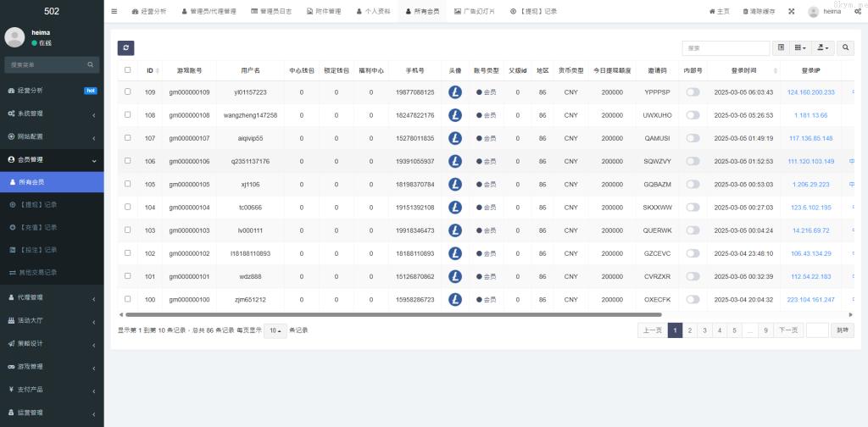Open the 10 records per page dropdown
The width and height of the screenshot is (868, 427).
(275, 330)
